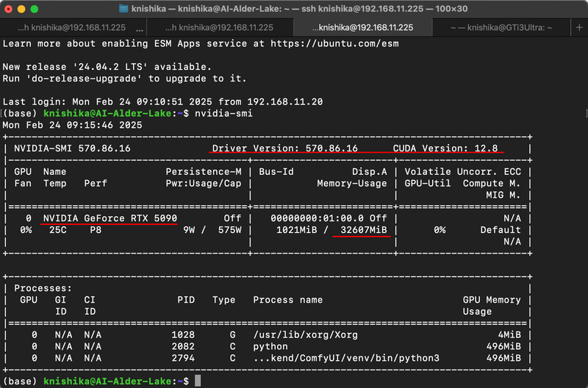The height and width of the screenshot is (388, 588).
Task: Open the https://ubuntu.com/esm URL
Action: tap(334, 43)
